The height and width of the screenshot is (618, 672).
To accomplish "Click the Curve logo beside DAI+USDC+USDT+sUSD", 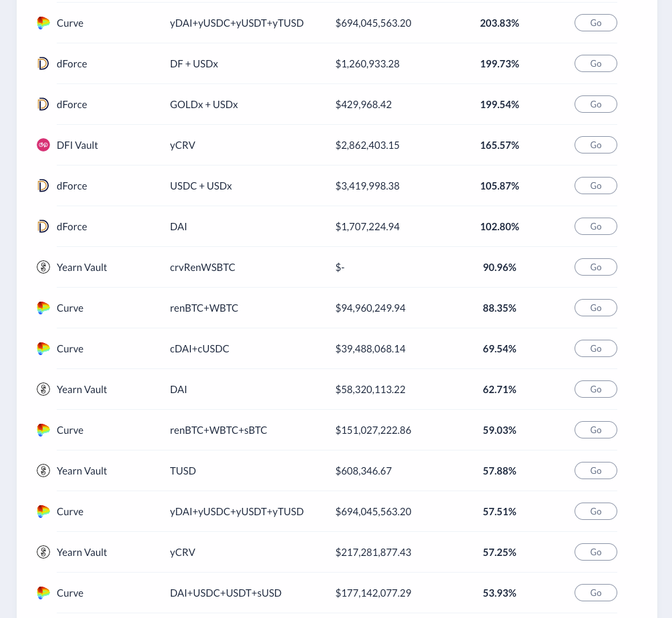I will tap(43, 593).
